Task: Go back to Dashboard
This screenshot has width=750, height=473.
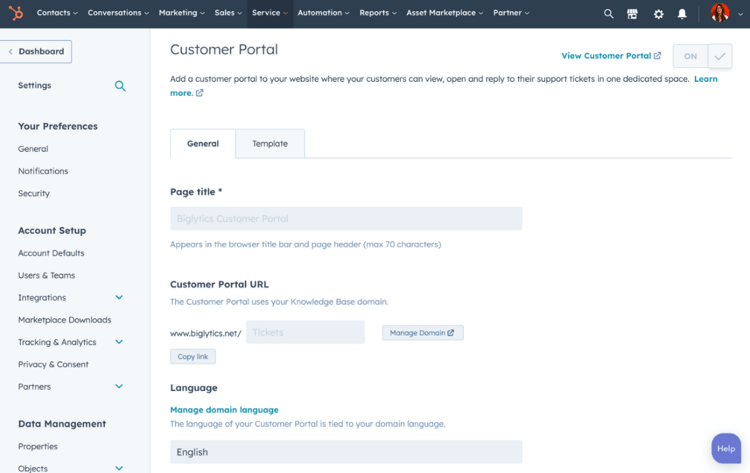Action: (36, 52)
